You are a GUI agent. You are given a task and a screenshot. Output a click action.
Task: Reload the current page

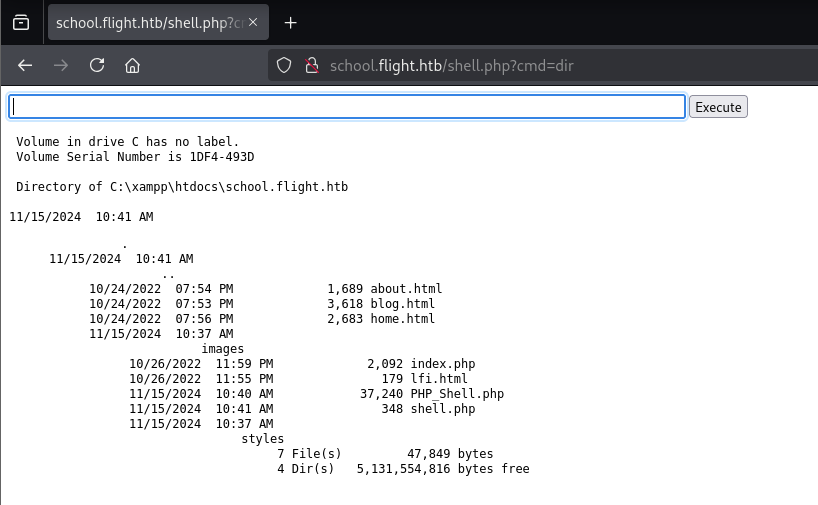click(97, 65)
